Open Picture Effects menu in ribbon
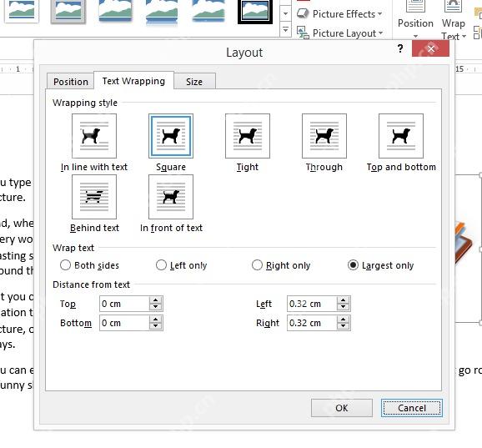482x448 pixels. click(x=340, y=14)
